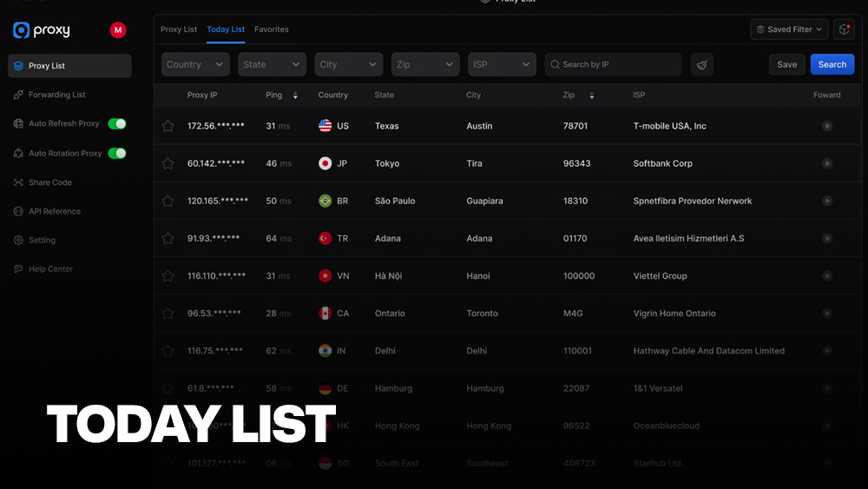Focus the Search by IP field
Image resolution: width=868 pixels, height=489 pixels.
614,64
